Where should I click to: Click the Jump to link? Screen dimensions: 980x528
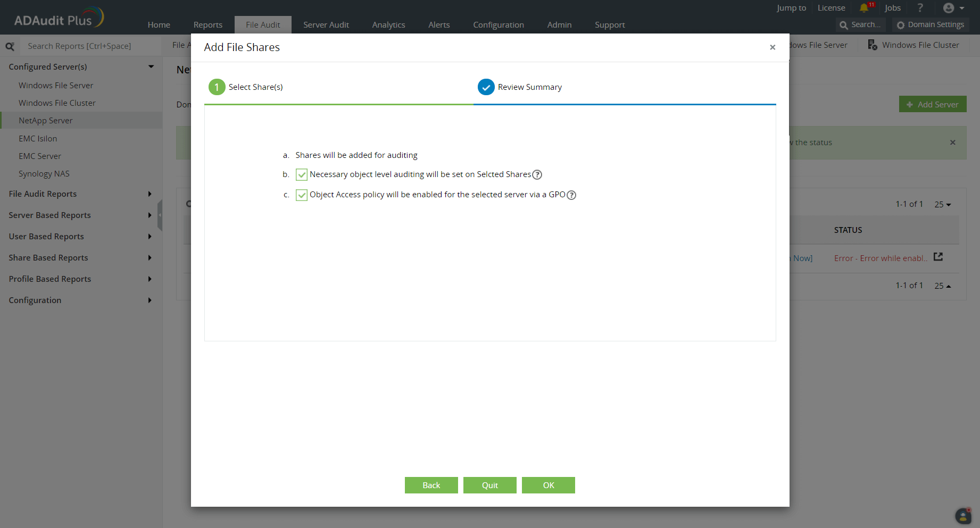coord(791,8)
